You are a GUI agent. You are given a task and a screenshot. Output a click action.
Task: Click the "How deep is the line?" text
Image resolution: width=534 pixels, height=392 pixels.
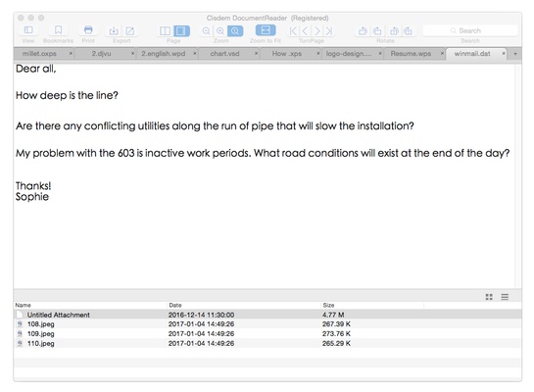tap(67, 95)
